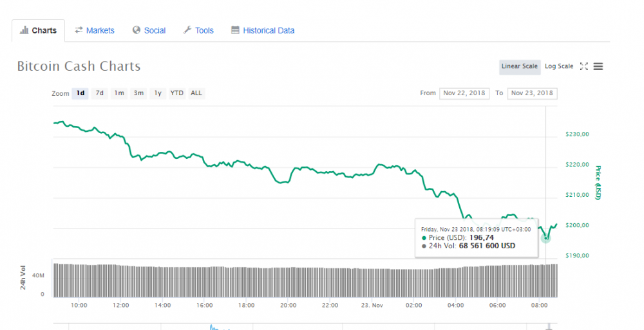
Task: Set zoom range to 1y
Action: tap(158, 93)
